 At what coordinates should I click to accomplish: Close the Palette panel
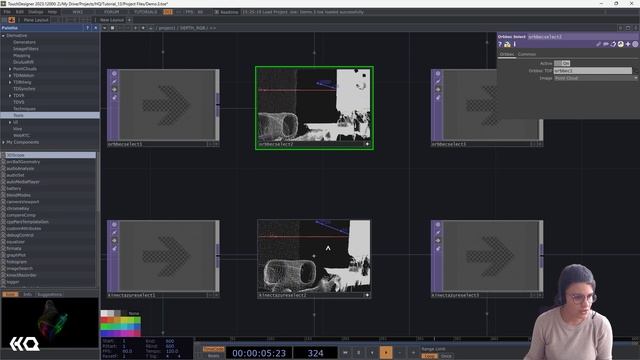pos(96,28)
